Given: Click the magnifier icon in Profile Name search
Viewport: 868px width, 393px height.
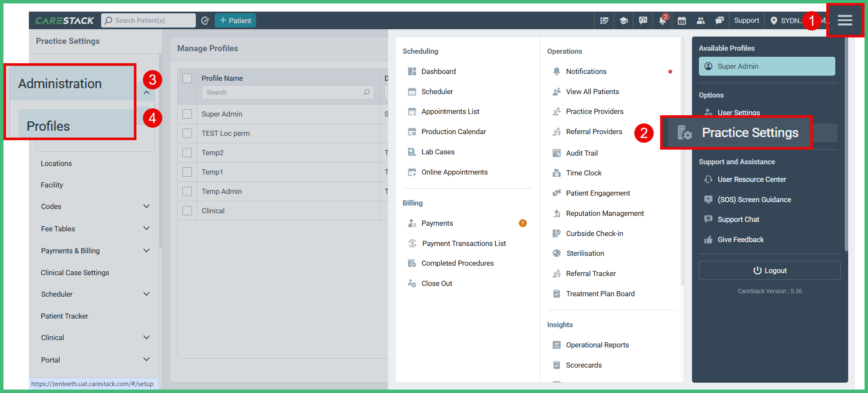Looking at the screenshot, I should [x=366, y=92].
